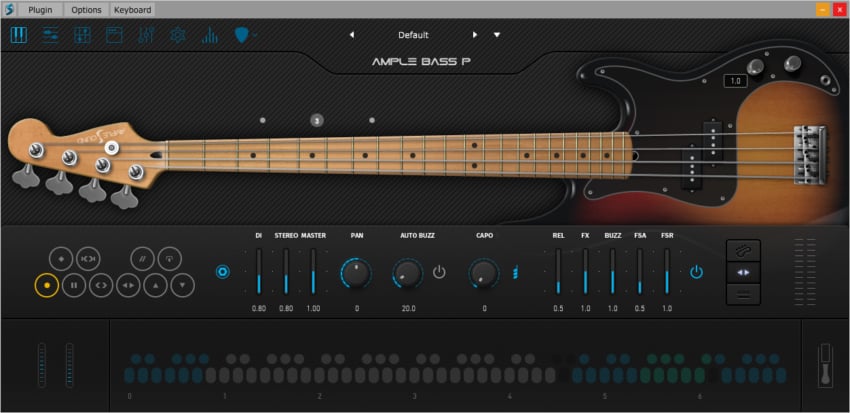This screenshot has width=850, height=413.
Task: Go to previous preset with left arrow
Action: pyautogui.click(x=351, y=35)
